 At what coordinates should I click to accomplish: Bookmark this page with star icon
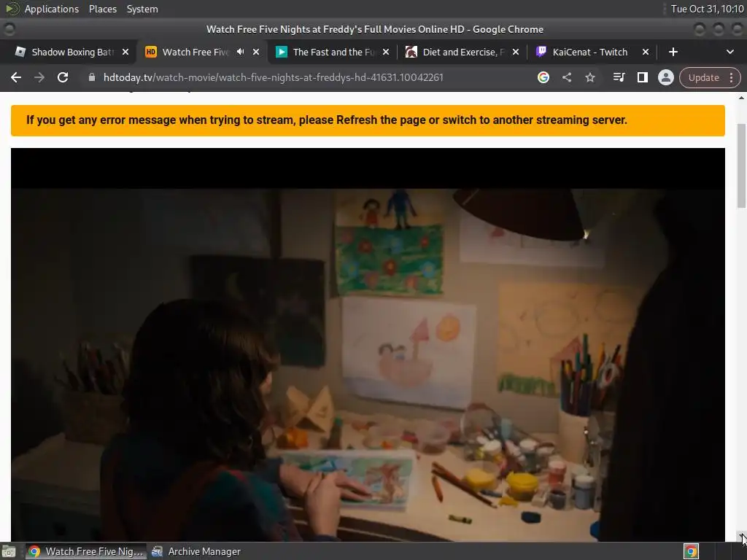(589, 77)
